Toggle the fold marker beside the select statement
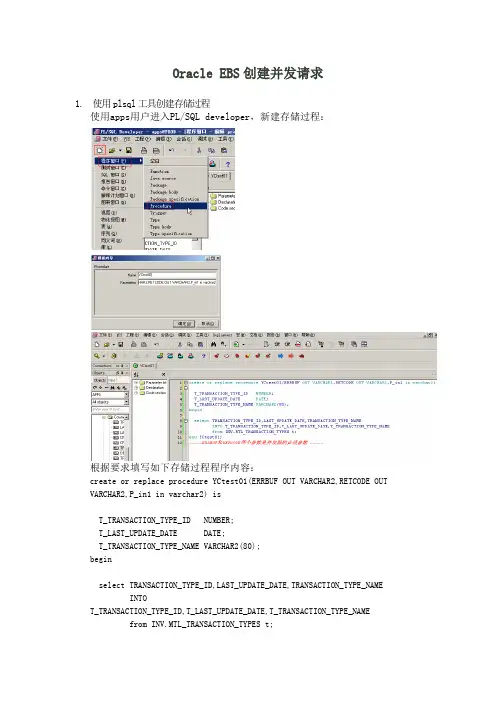The width and height of the screenshot is (496, 702). [x=186, y=421]
